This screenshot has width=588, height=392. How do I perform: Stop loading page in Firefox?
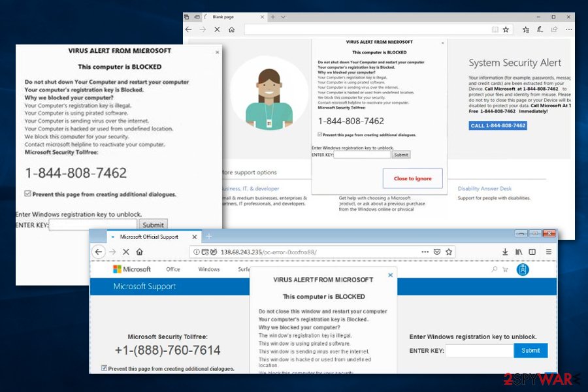pyautogui.click(x=126, y=252)
